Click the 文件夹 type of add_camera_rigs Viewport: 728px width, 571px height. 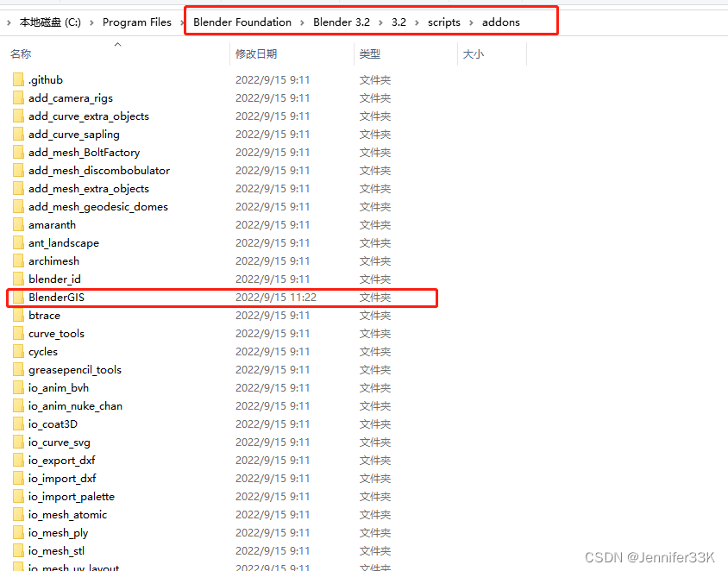[375, 98]
